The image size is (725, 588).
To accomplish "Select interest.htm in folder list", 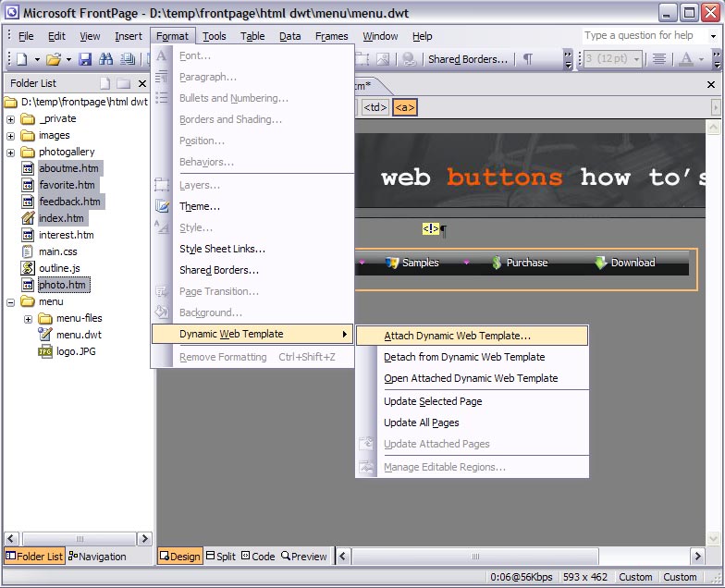I will point(67,235).
